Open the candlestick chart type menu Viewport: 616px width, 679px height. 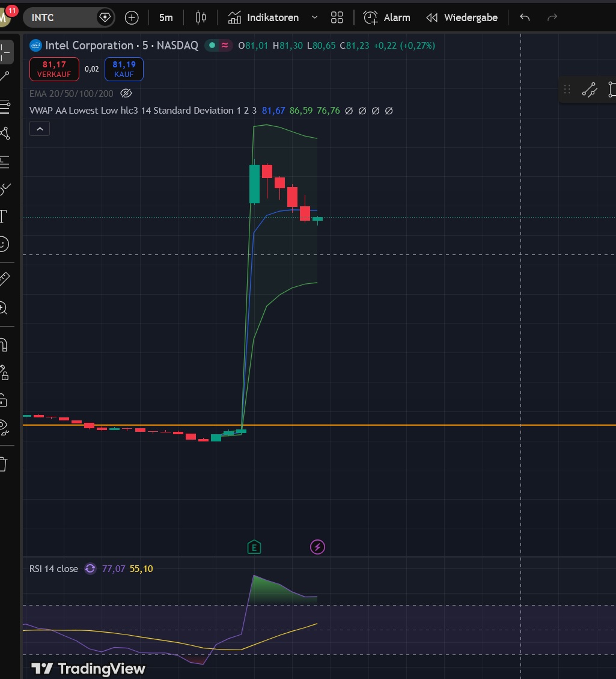click(x=201, y=18)
